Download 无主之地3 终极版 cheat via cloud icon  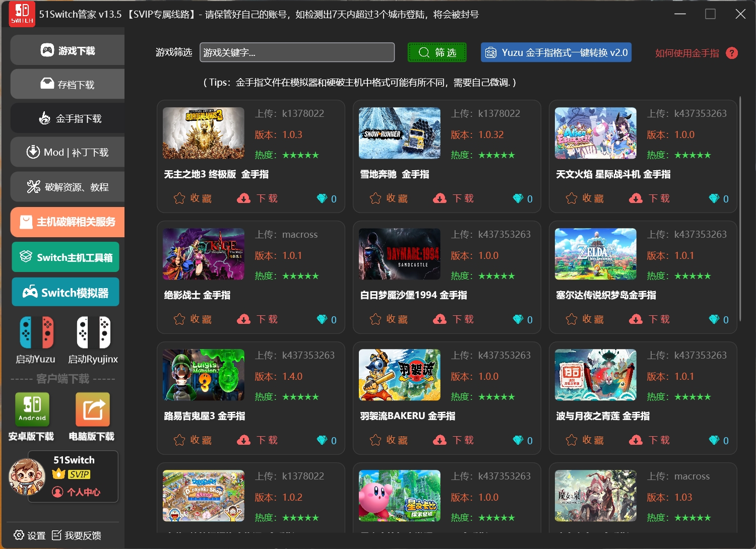pos(243,198)
